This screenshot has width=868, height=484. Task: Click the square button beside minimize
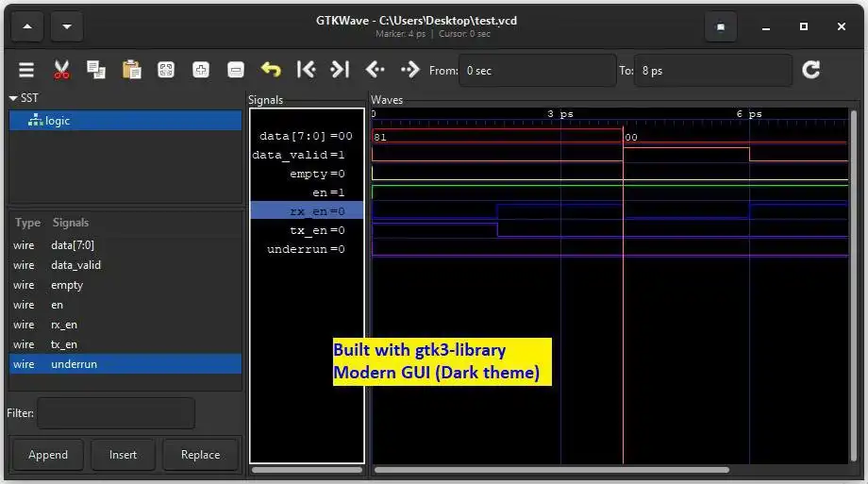click(721, 26)
